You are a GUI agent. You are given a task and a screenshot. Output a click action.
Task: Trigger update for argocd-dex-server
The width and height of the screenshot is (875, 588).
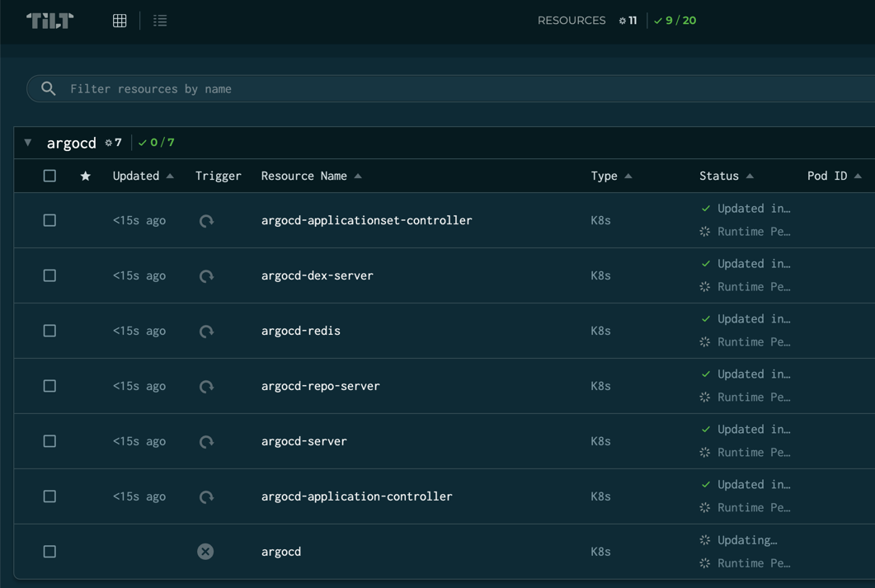tap(206, 276)
